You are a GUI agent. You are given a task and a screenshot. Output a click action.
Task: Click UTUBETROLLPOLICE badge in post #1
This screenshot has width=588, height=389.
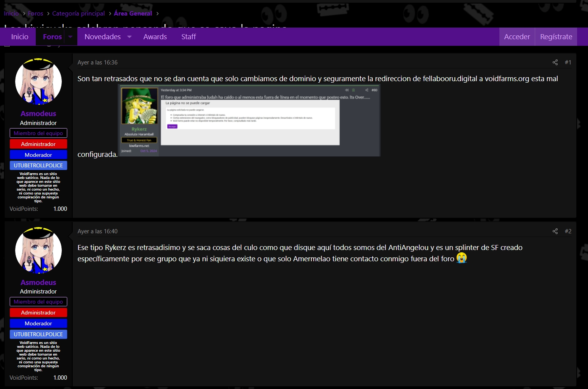[x=38, y=165]
